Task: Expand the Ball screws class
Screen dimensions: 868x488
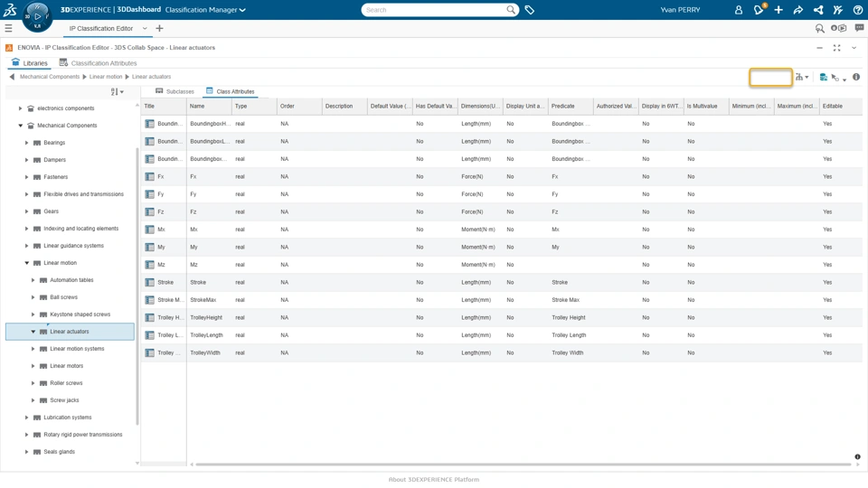Action: tap(33, 297)
